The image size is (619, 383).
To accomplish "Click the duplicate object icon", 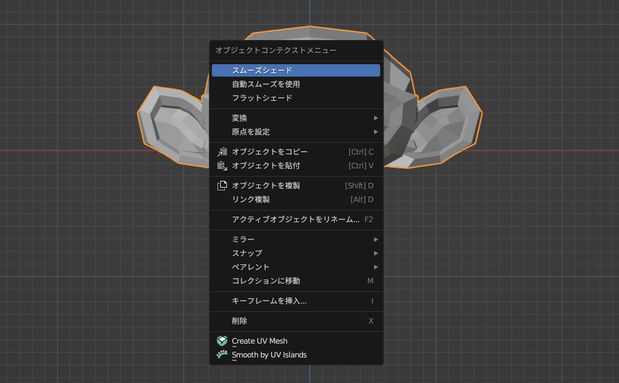I will click(222, 186).
